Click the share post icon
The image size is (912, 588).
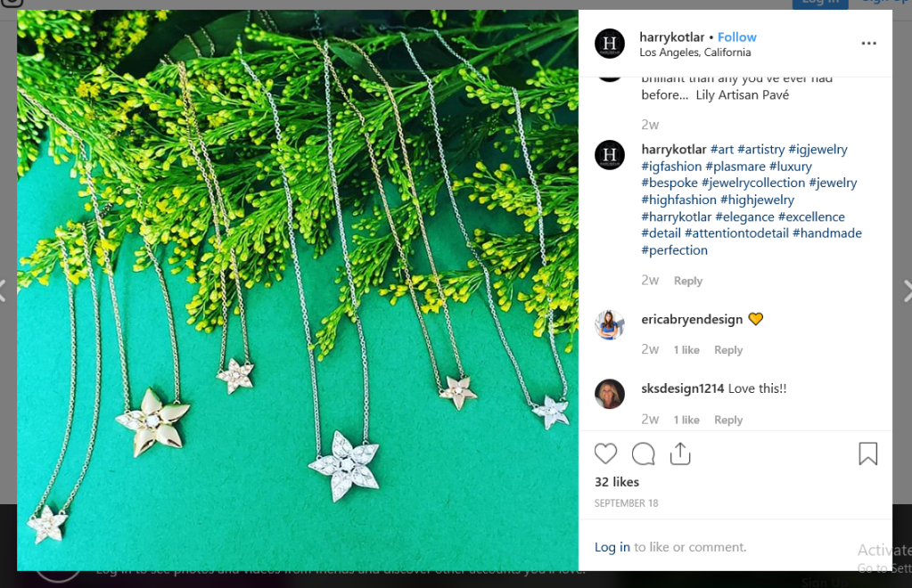[x=680, y=453]
